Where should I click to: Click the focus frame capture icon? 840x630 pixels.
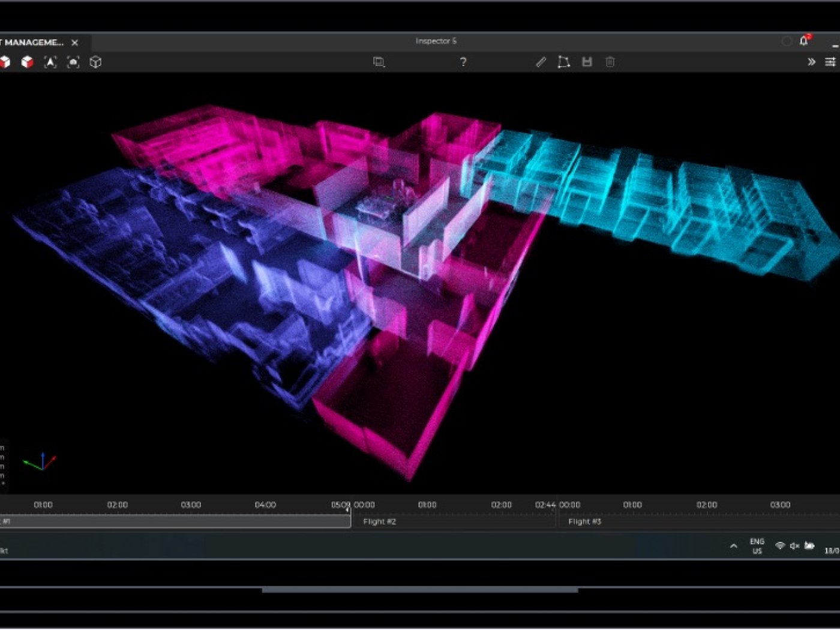pos(73,62)
